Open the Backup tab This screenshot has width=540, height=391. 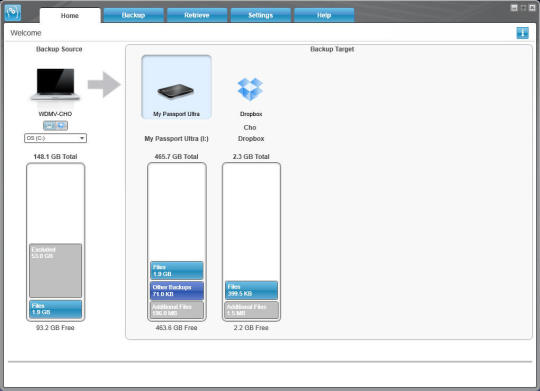[133, 15]
